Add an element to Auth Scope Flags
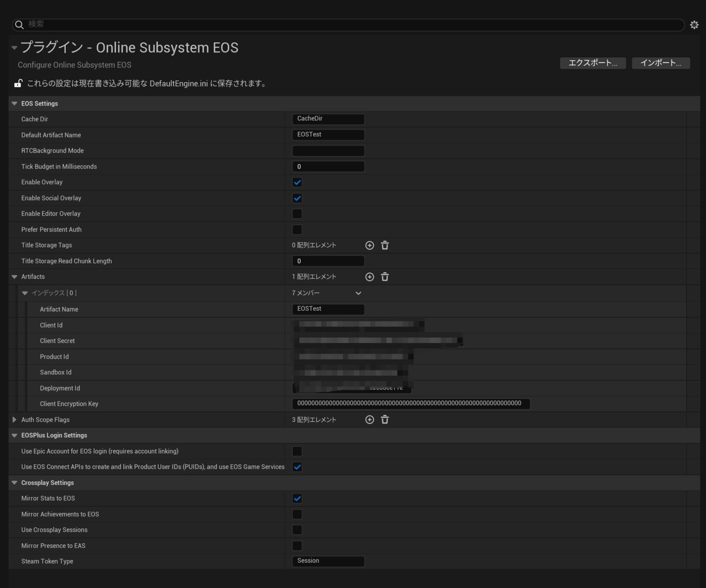The image size is (706, 588). tap(370, 419)
